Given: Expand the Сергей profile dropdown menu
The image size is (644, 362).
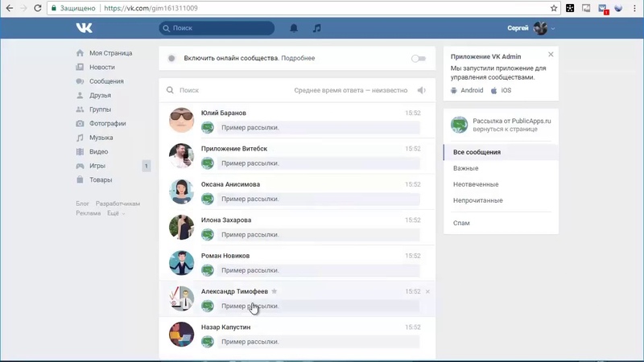Looking at the screenshot, I should tap(553, 29).
